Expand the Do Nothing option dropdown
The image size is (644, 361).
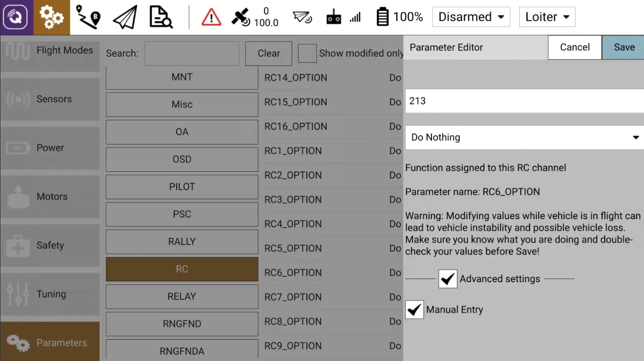[x=524, y=138]
